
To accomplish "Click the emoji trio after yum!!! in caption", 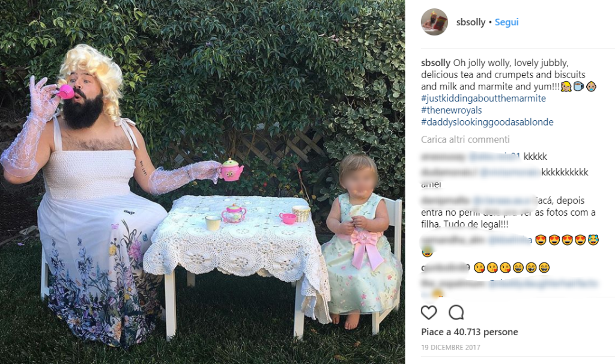I will (578, 86).
